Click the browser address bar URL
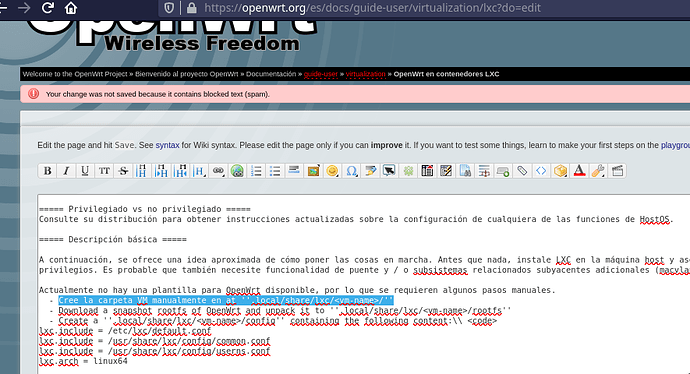The image size is (690, 374). pos(372,8)
